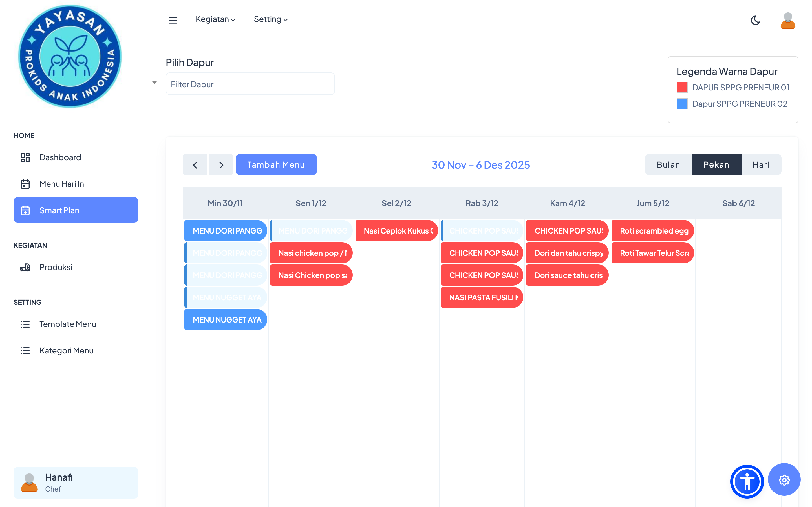Select the Pekan view toggle

click(x=716, y=165)
